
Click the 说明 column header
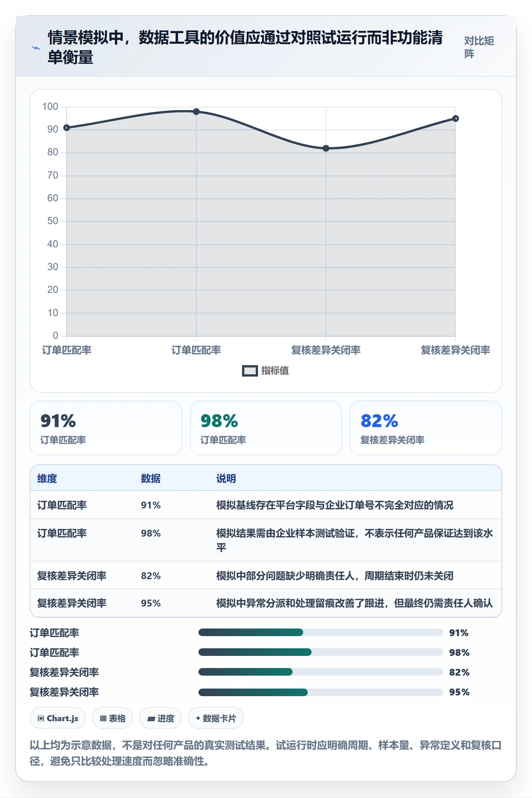[x=226, y=478]
